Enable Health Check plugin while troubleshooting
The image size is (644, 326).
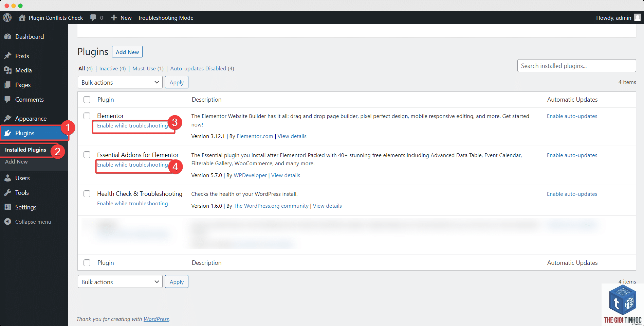pyautogui.click(x=132, y=204)
